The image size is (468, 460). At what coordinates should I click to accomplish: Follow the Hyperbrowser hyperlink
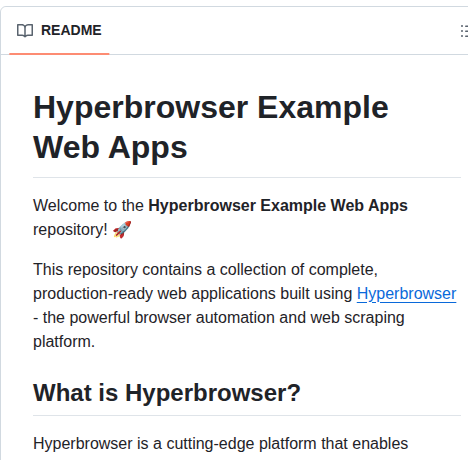[406, 294]
